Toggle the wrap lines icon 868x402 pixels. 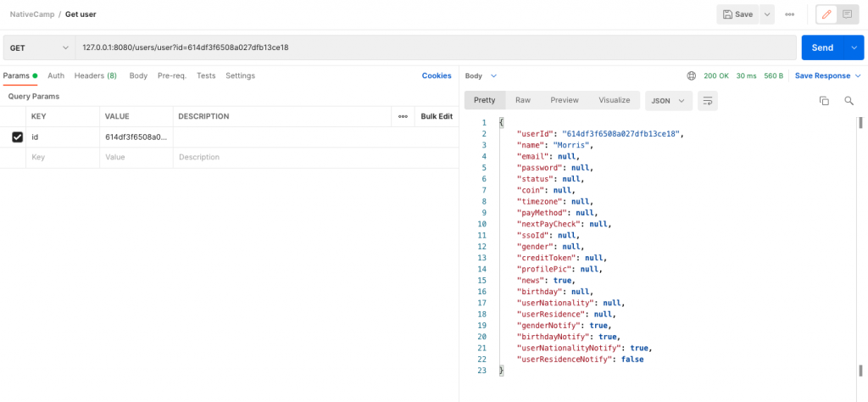point(707,100)
